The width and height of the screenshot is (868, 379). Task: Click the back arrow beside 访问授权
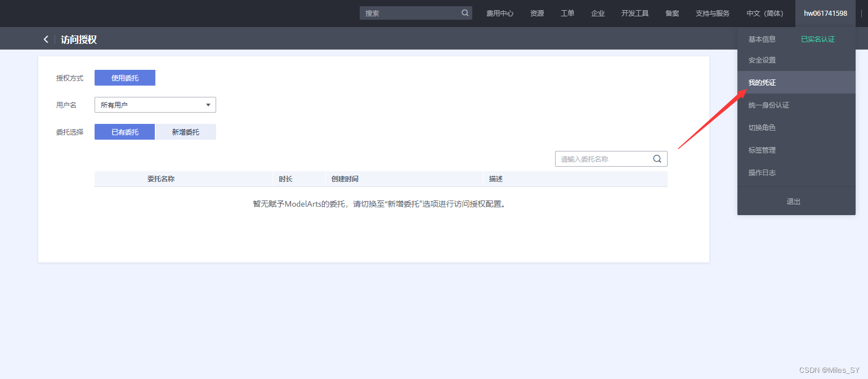46,39
